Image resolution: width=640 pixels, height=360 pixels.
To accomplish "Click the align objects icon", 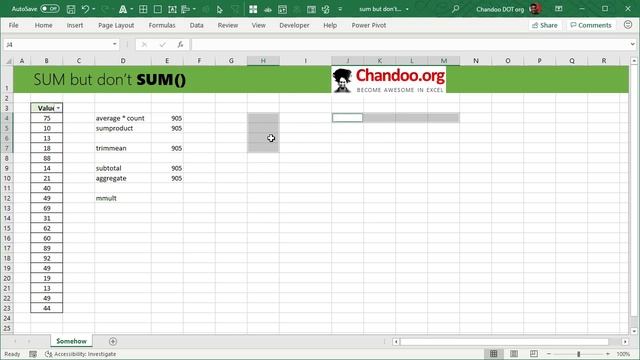I will coord(186,9).
